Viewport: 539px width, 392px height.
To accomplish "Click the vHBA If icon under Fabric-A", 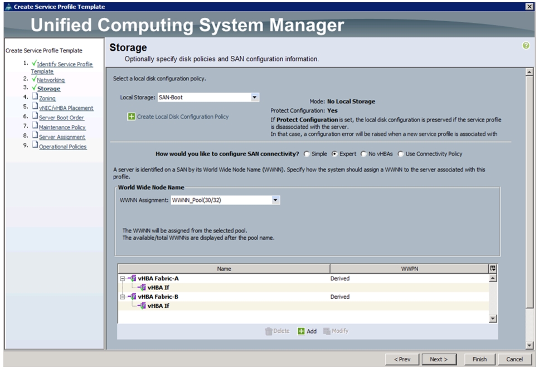I will [x=143, y=288].
